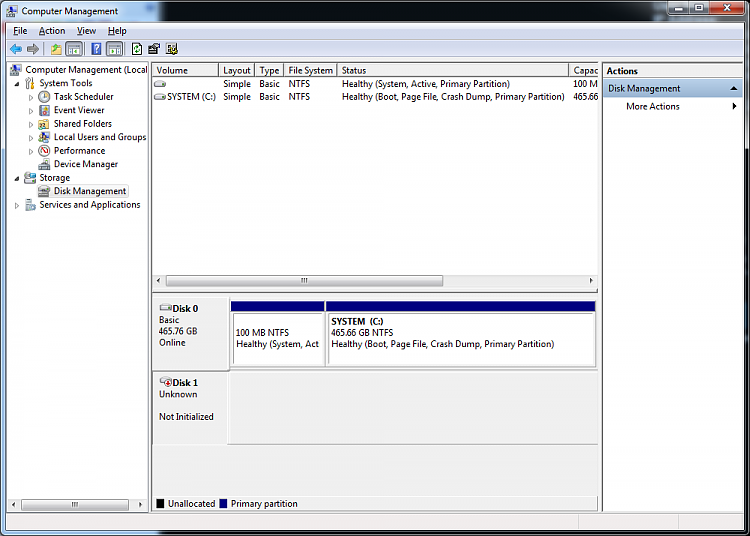Expand the Event Viewer node arrow
Image resolution: width=750 pixels, height=536 pixels.
(x=31, y=111)
